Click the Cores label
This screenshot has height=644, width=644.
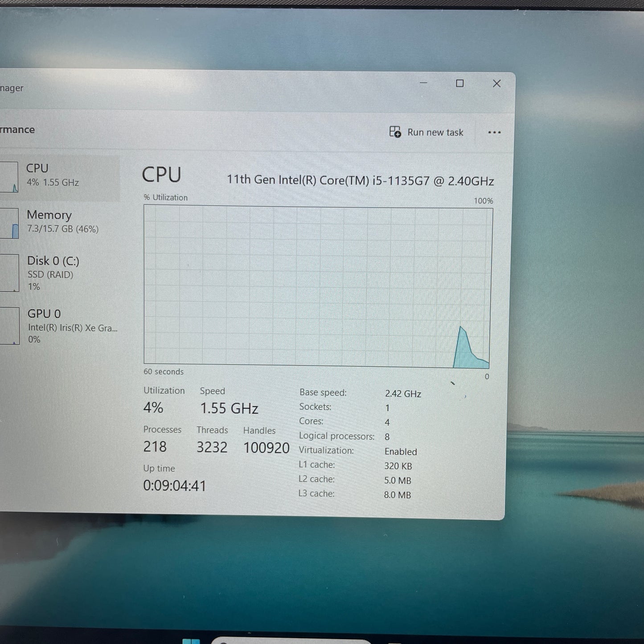tap(311, 421)
